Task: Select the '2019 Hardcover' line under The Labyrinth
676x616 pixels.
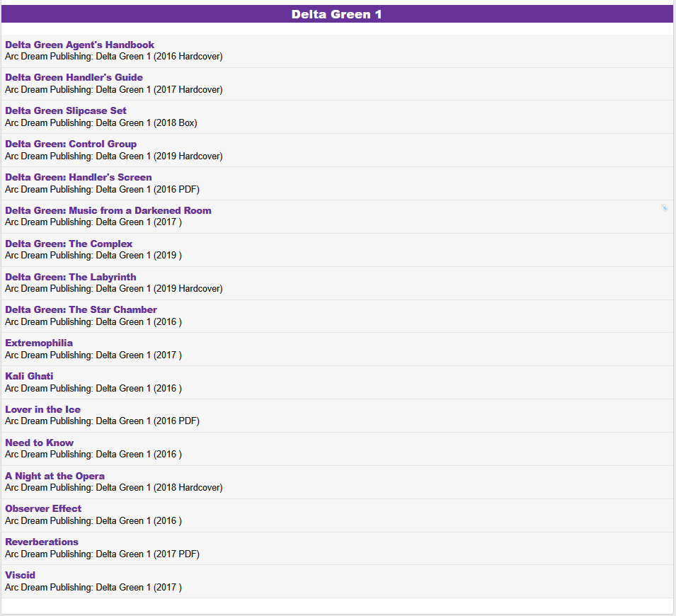Action: [114, 289]
